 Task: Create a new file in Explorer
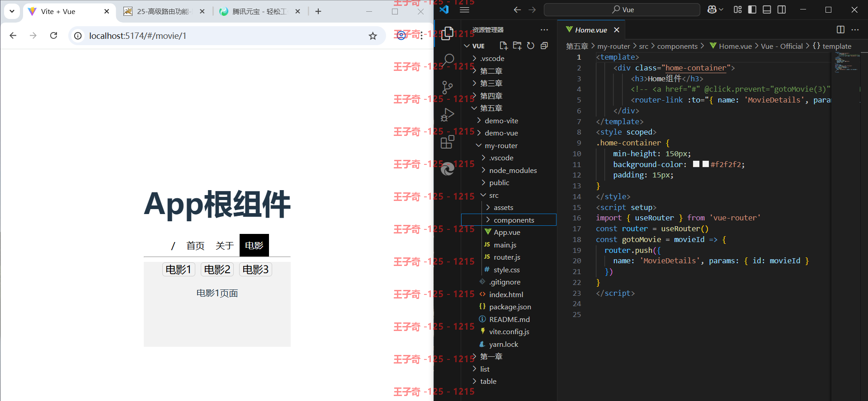coord(504,46)
